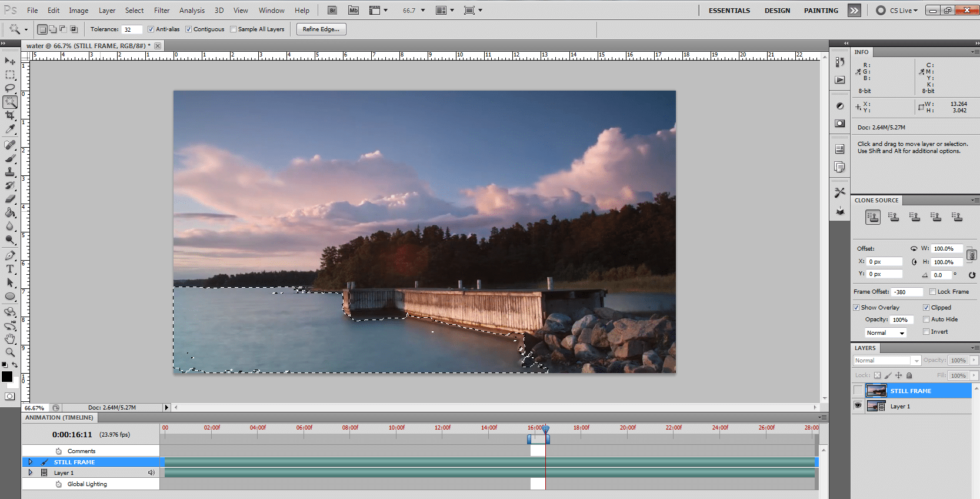The width and height of the screenshot is (980, 499).
Task: Open the CS Live button
Action: (x=897, y=11)
